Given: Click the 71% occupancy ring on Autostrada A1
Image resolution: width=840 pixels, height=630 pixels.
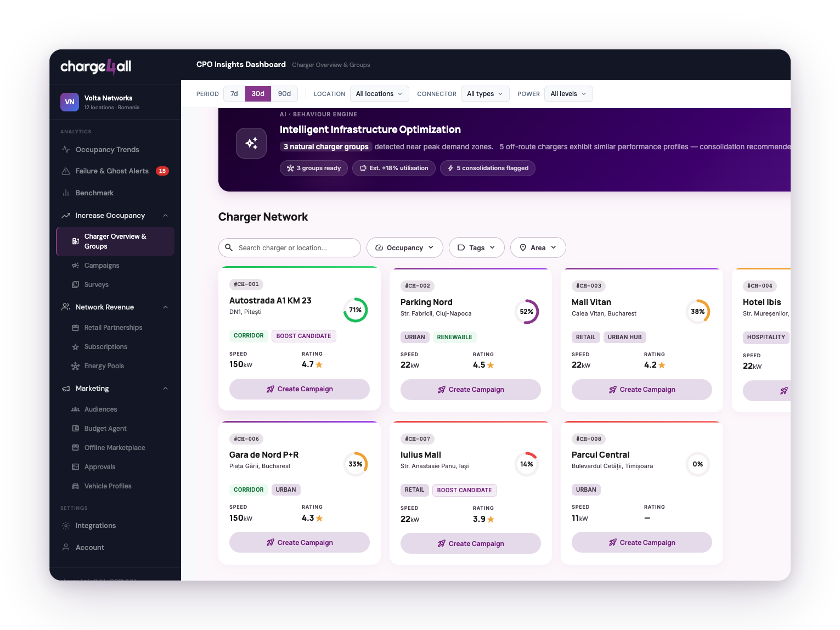Looking at the screenshot, I should click(x=356, y=310).
